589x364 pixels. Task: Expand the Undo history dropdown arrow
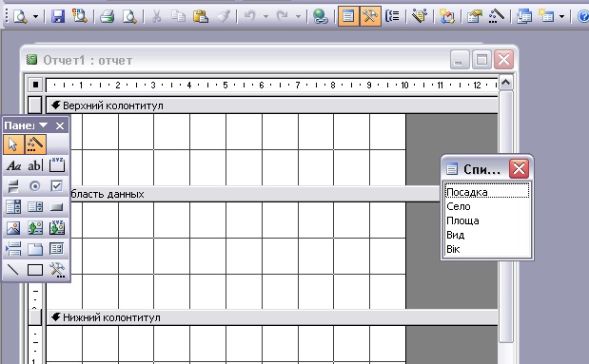[265, 16]
